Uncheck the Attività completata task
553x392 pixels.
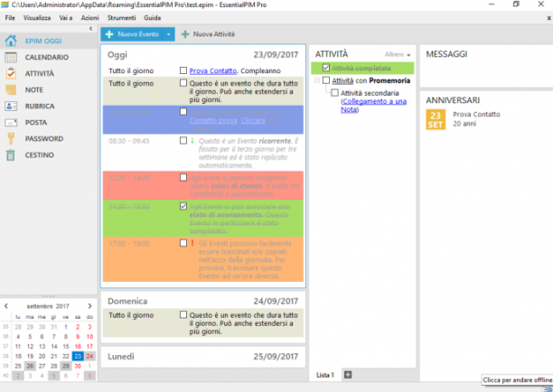pyautogui.click(x=326, y=68)
